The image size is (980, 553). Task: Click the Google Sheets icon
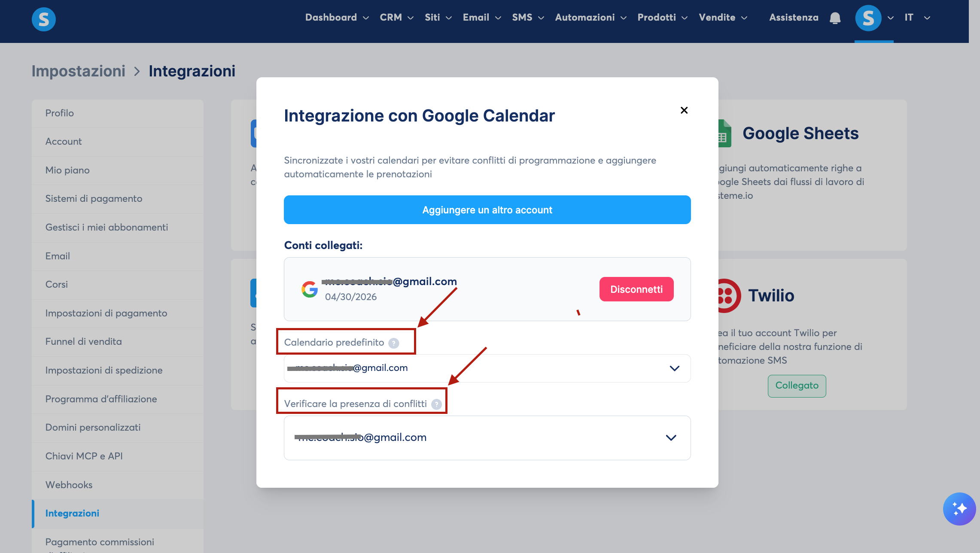click(724, 134)
